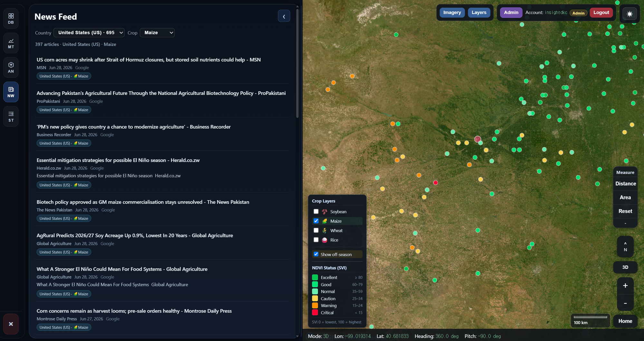Click the Home view button
This screenshot has height=341, width=644.
click(x=625, y=321)
